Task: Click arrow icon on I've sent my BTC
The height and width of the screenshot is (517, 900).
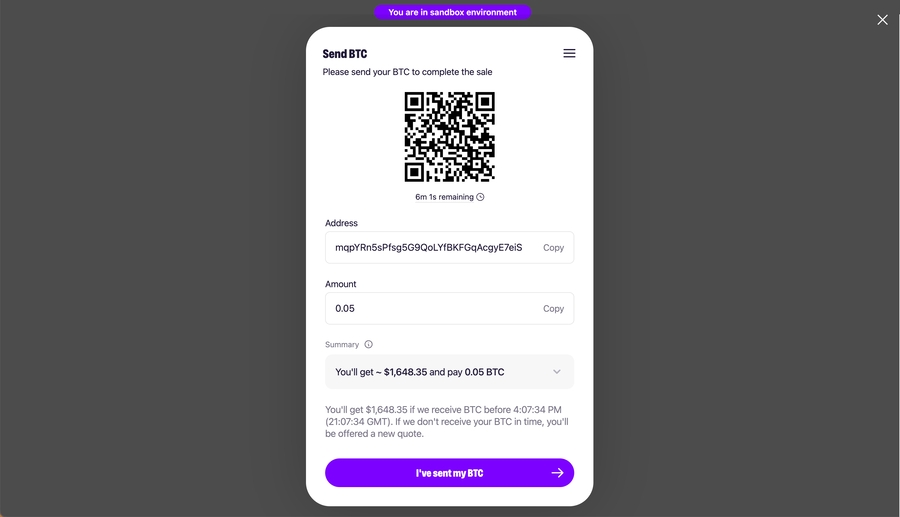Action: pos(557,473)
